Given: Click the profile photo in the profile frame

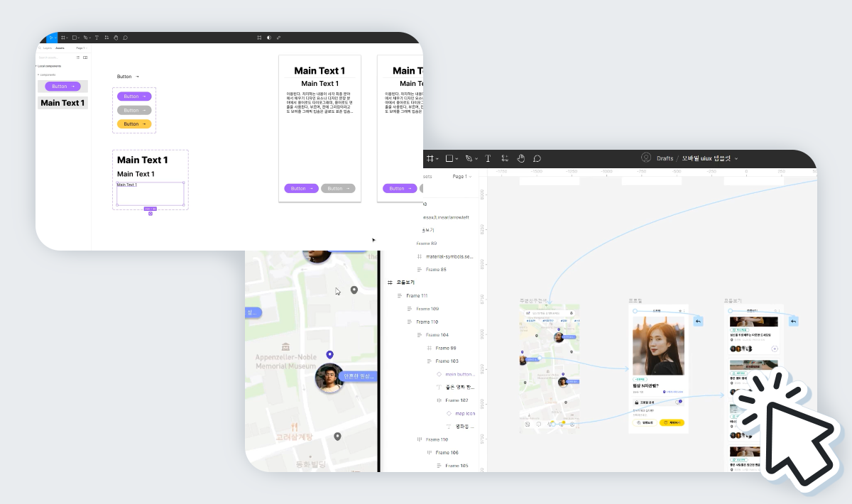Looking at the screenshot, I should 658,346.
